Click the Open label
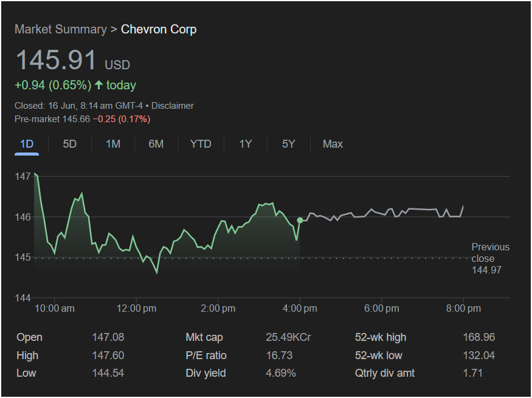Screen dimensions: 532x398 coord(30,337)
